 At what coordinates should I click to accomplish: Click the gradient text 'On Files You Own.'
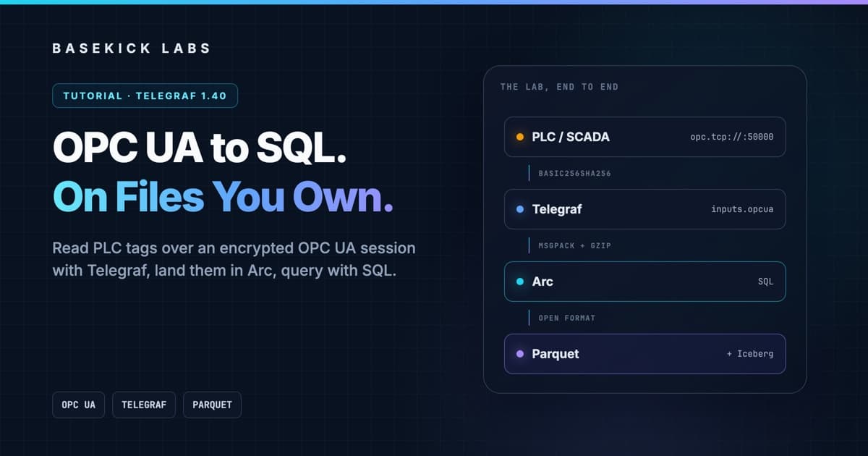(x=224, y=195)
